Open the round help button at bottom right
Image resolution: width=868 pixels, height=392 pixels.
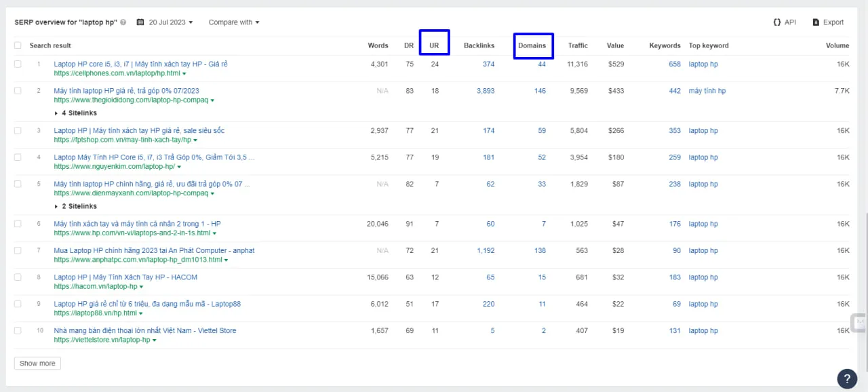[847, 378]
